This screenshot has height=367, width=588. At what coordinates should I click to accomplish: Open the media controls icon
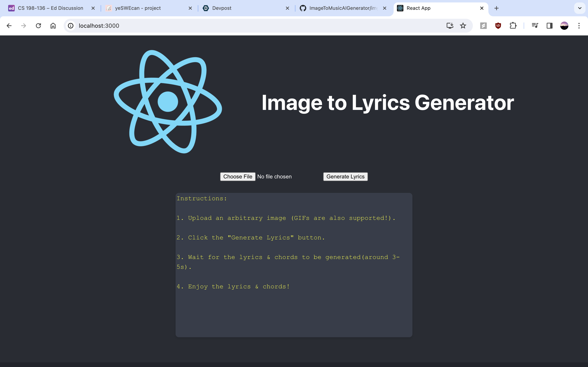(x=535, y=26)
